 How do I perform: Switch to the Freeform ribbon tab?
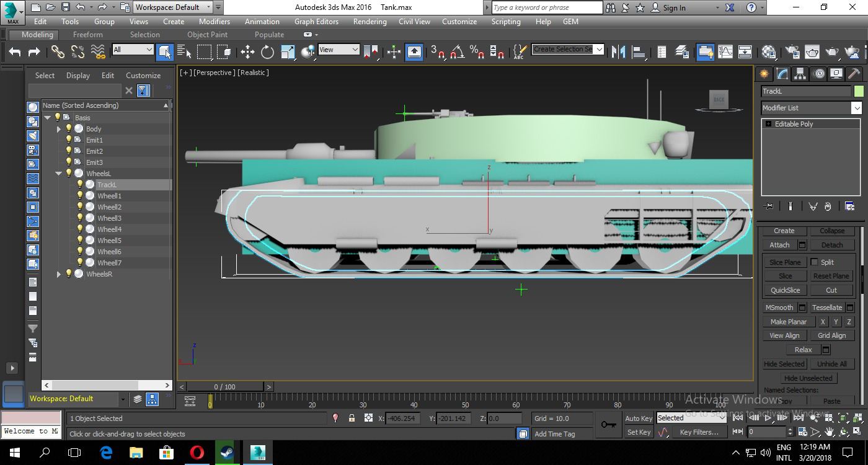[88, 35]
